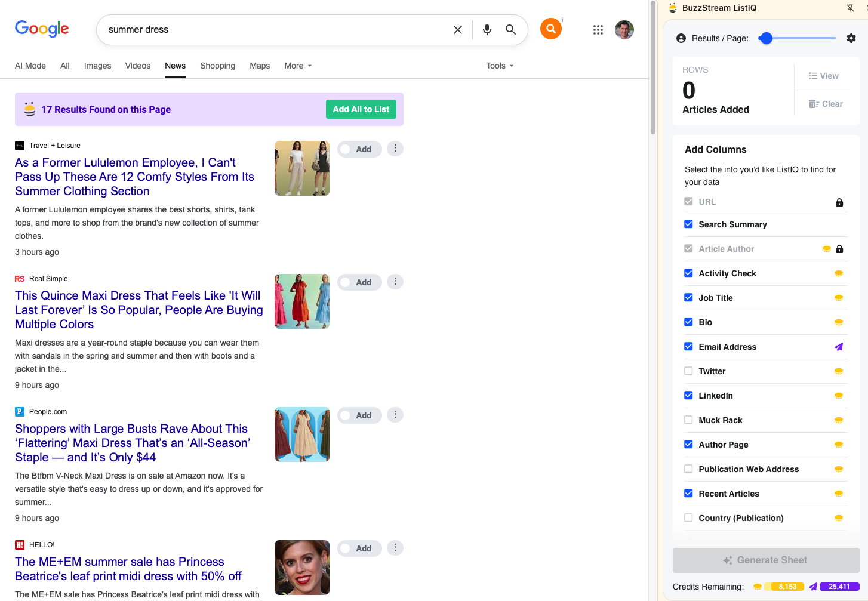The height and width of the screenshot is (601, 868).
Task: Open the More search categories dropdown
Action: [297, 66]
